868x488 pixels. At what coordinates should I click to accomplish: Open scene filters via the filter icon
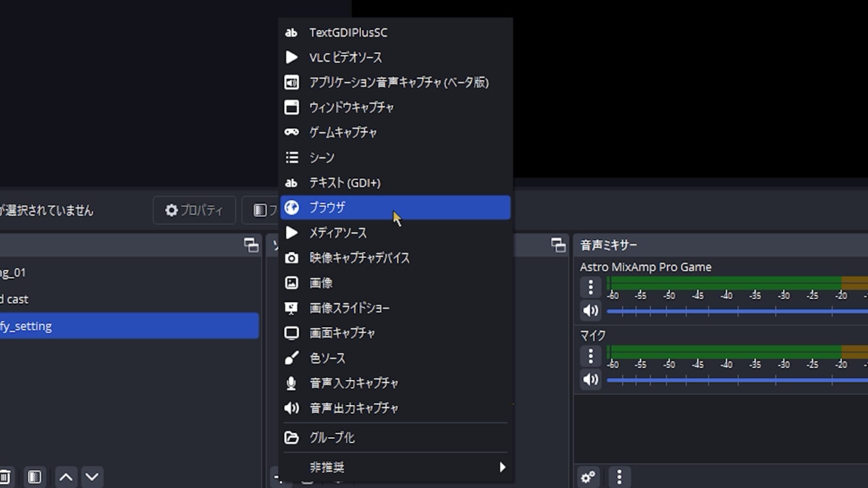(x=35, y=477)
